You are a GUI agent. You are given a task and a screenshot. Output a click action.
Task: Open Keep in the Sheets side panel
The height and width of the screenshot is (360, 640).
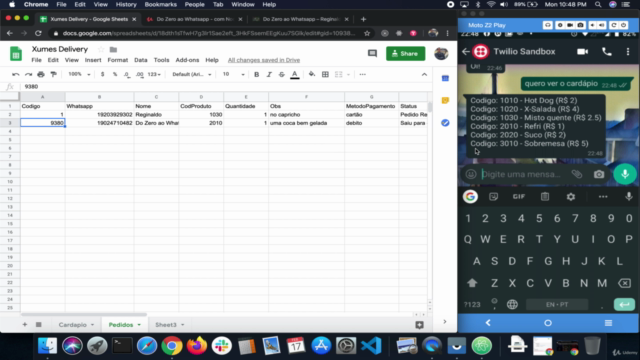[445, 100]
